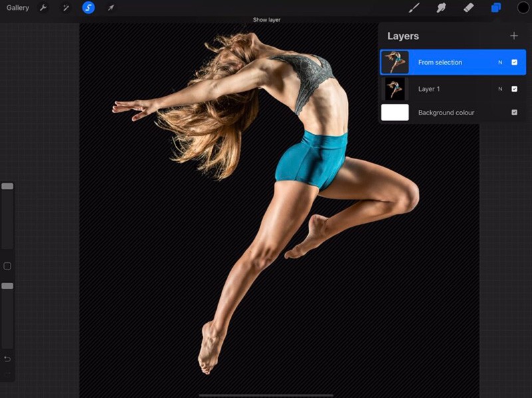Tap the Layer 1 thumbnail
532x398 pixels.
pyautogui.click(x=394, y=89)
